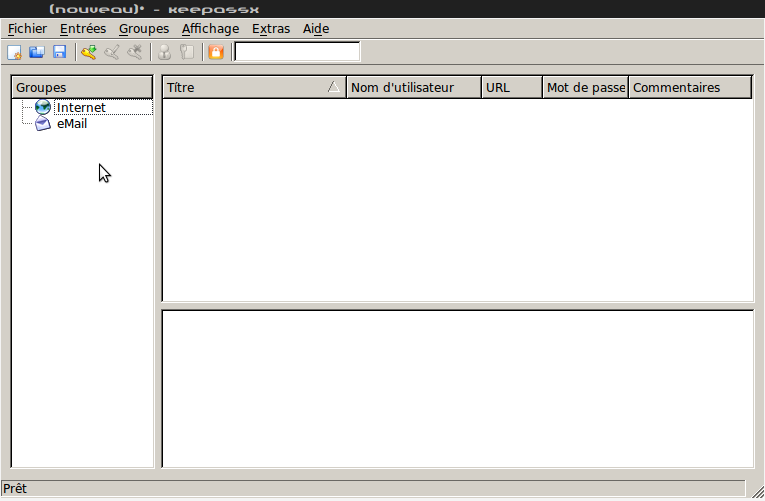
Task: Open the Fichier menu
Action: 27,29
